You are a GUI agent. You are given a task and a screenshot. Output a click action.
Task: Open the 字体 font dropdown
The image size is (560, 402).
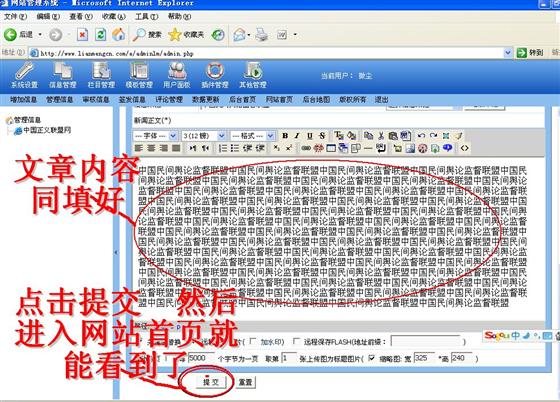[155, 136]
